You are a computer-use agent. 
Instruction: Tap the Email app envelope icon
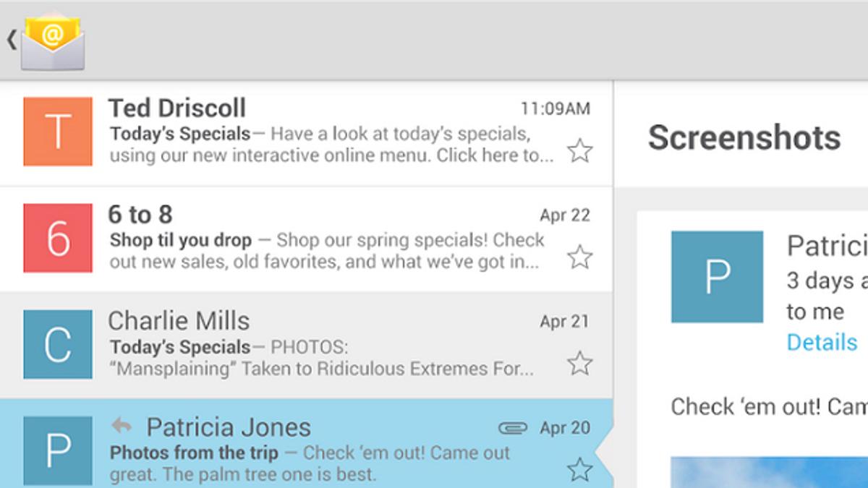pyautogui.click(x=53, y=42)
